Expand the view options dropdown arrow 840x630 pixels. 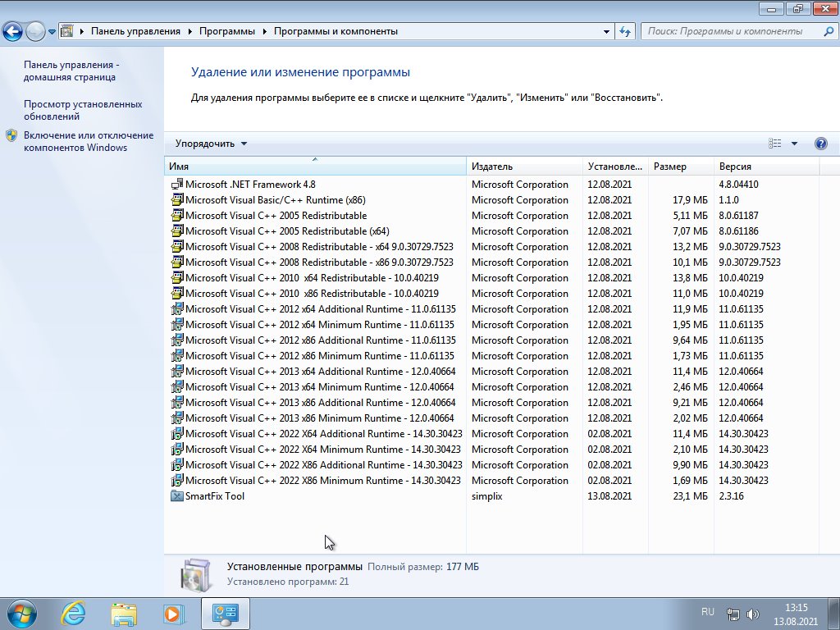[x=794, y=144]
